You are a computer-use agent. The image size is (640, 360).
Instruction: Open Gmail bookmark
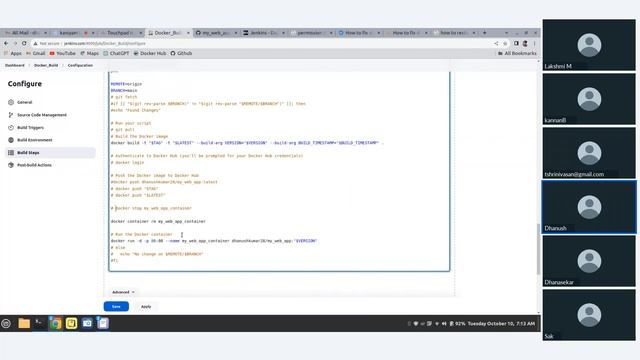pos(36,53)
